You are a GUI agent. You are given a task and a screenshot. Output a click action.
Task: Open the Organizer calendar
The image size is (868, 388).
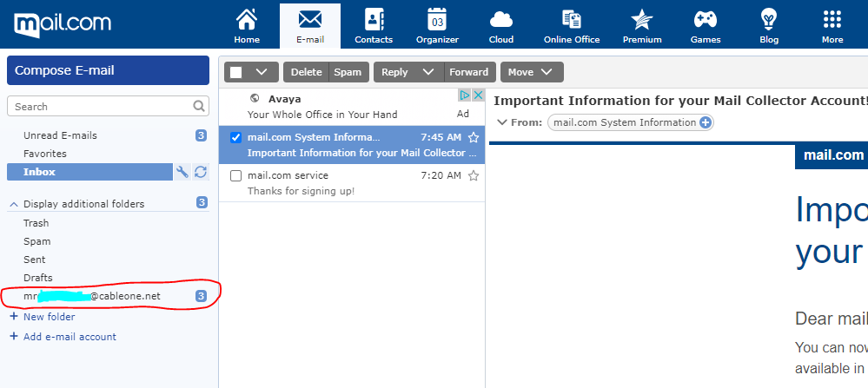click(437, 26)
